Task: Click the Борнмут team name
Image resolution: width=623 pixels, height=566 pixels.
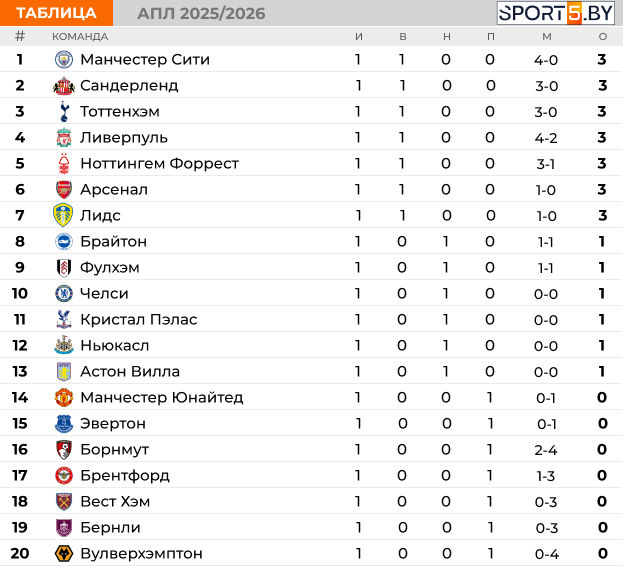Action: point(114,450)
